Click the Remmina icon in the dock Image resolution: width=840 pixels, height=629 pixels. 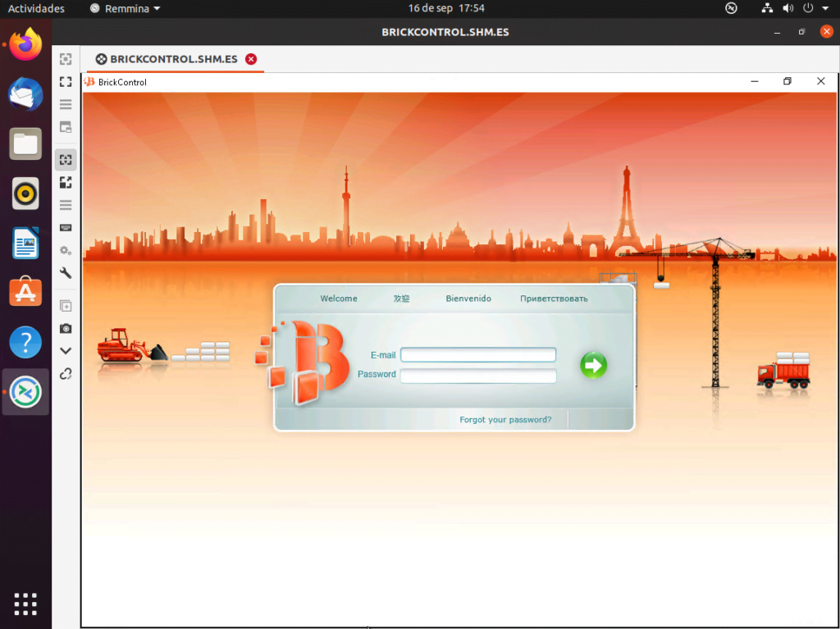(25, 392)
